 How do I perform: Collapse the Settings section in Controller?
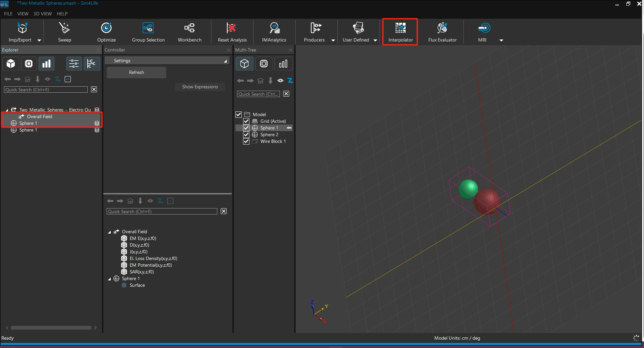(225, 61)
